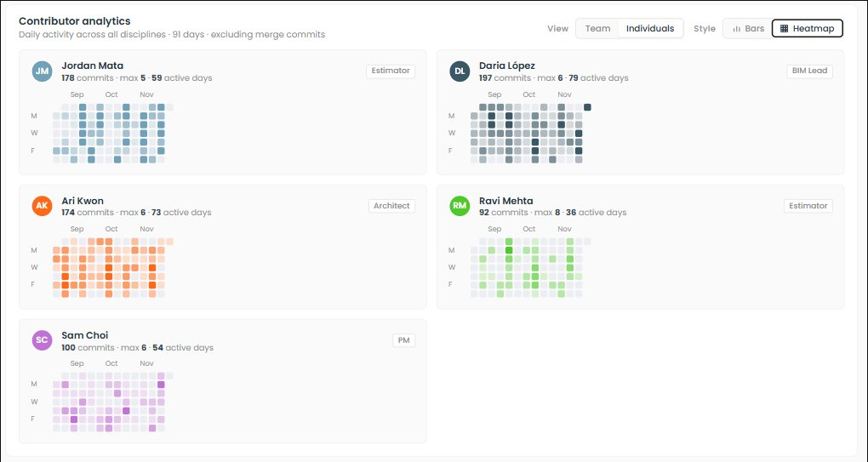Click Sep label on Daria López heatmap
868x462 pixels.
494,94
